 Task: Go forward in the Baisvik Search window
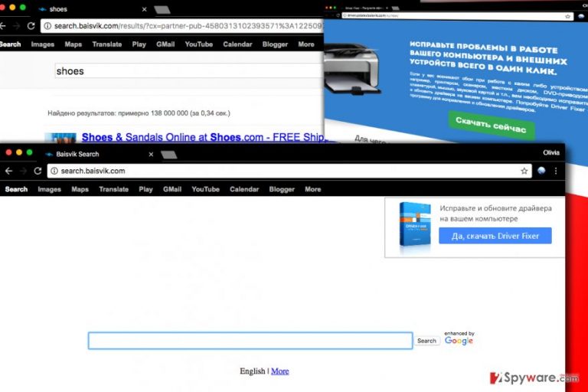click(23, 171)
